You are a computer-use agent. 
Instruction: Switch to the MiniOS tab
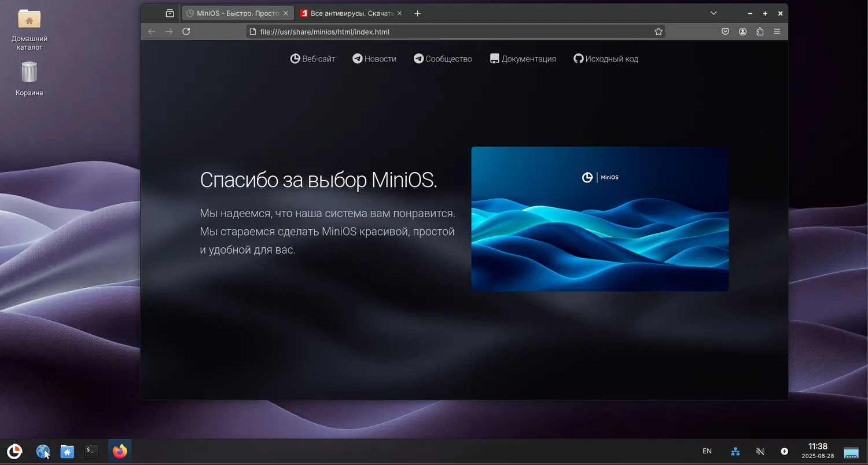coord(237,13)
